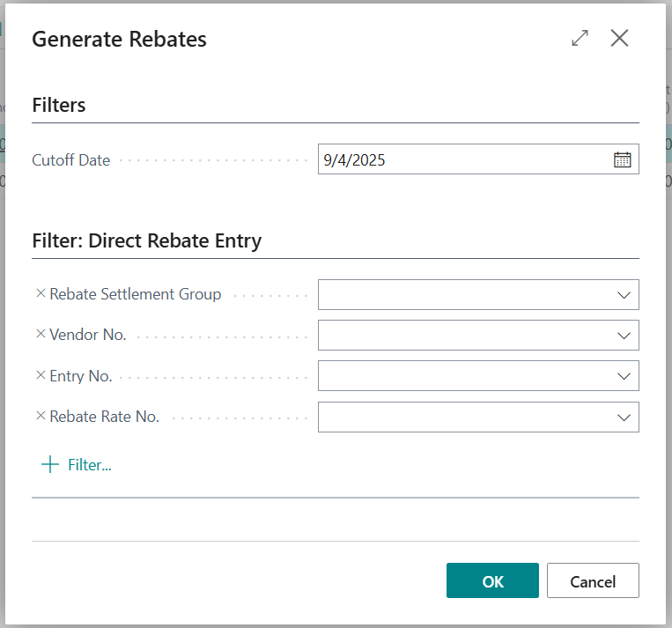Open the Cutoff Date calendar picker
Viewport: 672px width, 628px height.
pyautogui.click(x=622, y=159)
